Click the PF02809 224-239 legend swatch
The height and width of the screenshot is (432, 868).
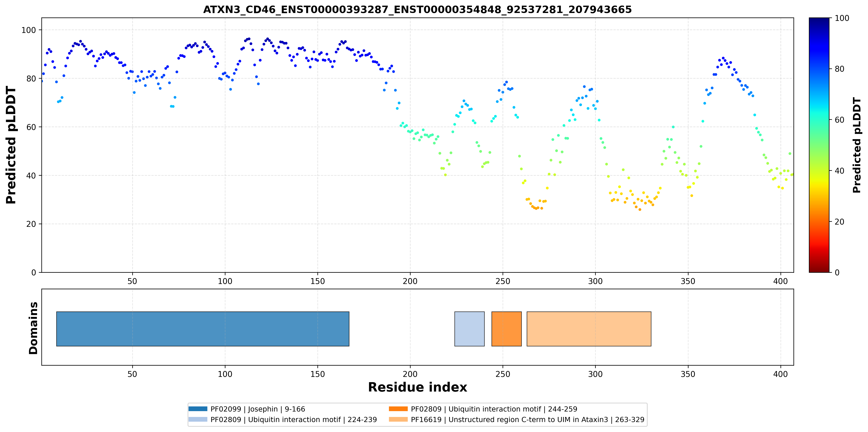tap(198, 419)
